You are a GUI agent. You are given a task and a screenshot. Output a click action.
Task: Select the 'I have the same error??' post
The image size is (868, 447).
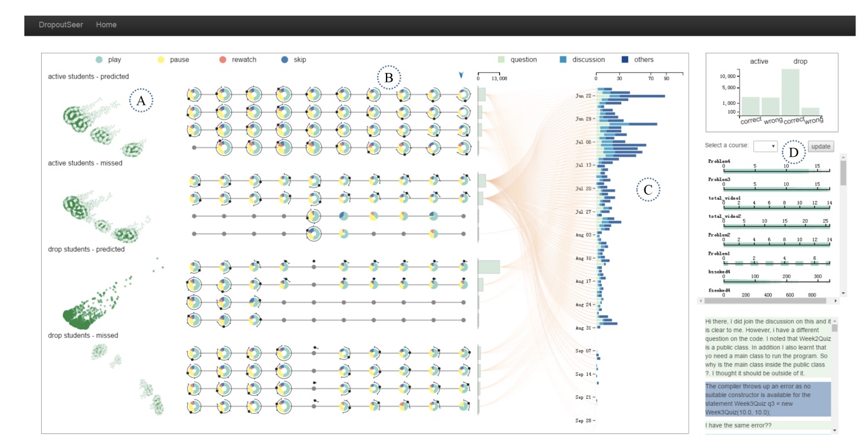[x=767, y=426]
